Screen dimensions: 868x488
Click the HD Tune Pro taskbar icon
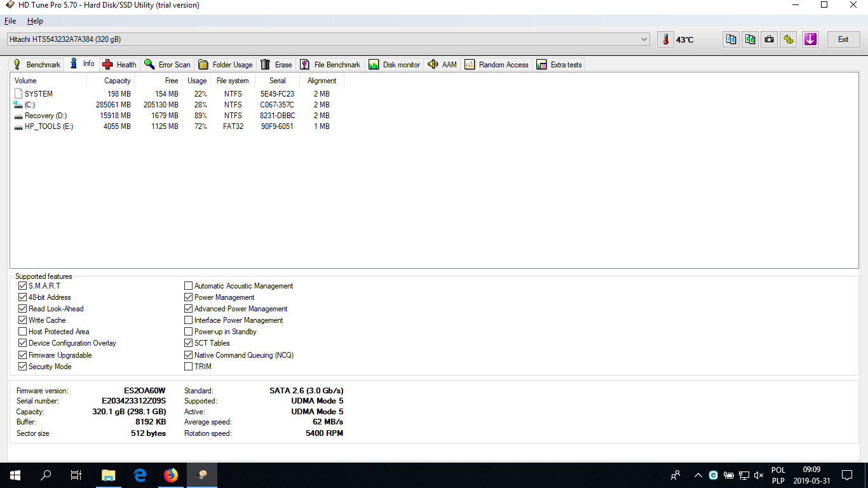click(202, 475)
